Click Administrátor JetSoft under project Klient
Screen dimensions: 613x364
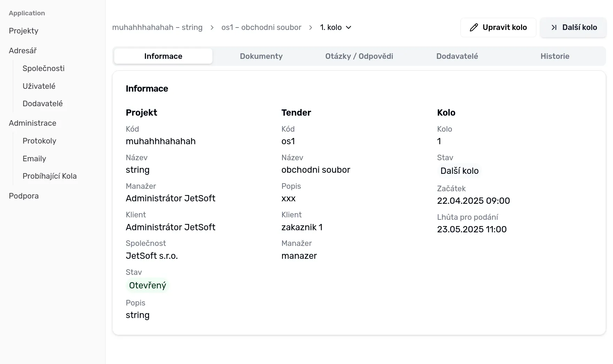[171, 227]
